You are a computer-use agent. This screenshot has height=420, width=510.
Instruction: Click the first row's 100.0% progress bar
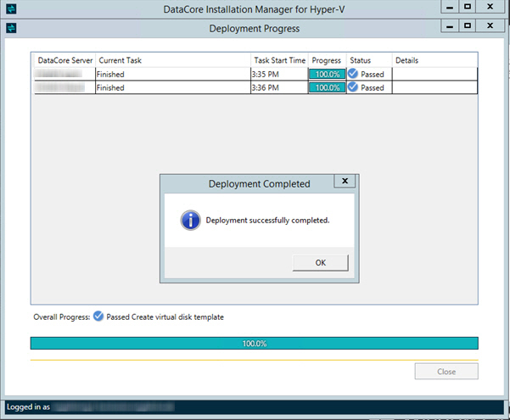(x=327, y=75)
